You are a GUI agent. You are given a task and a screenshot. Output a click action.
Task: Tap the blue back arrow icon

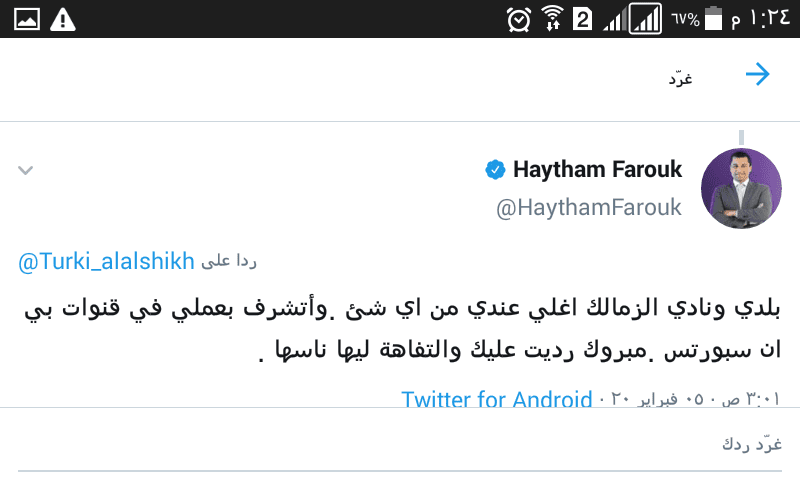click(758, 74)
